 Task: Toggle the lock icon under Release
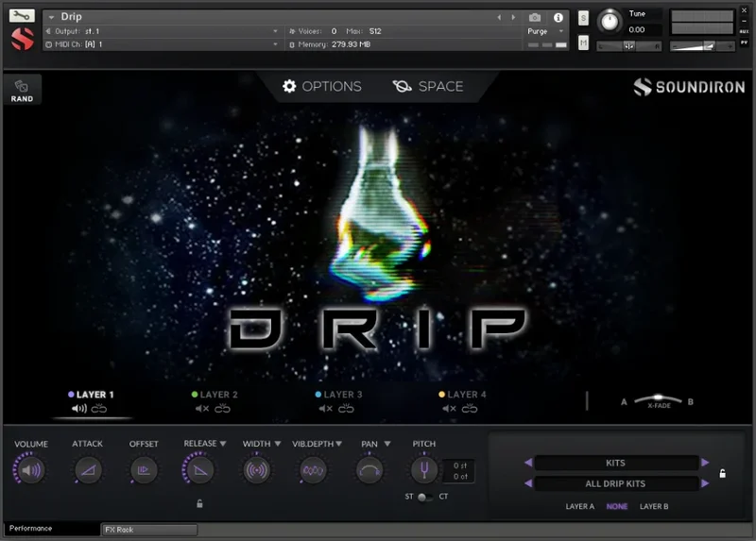tap(199, 504)
